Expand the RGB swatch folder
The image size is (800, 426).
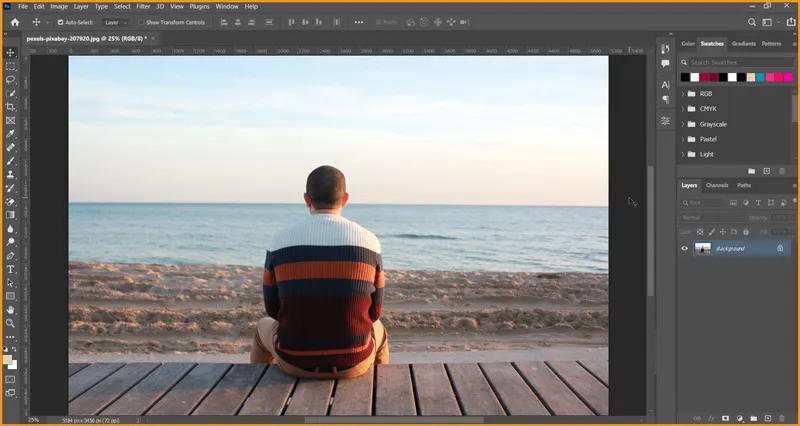tap(681, 94)
